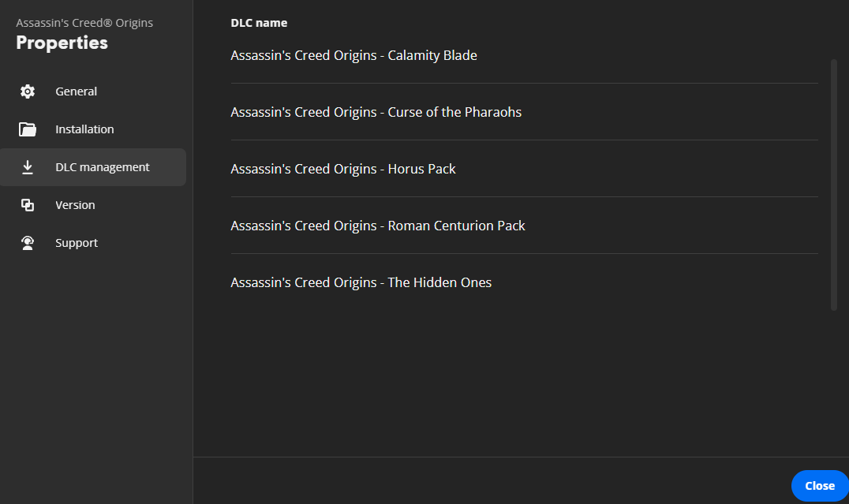Click the Support headset icon
The image size is (849, 504).
(x=28, y=243)
